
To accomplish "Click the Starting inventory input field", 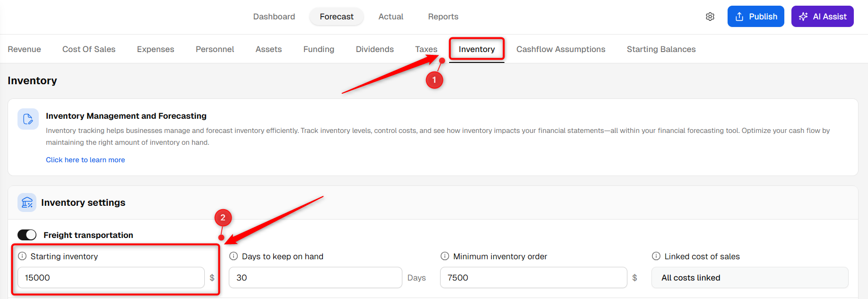I will (111, 278).
